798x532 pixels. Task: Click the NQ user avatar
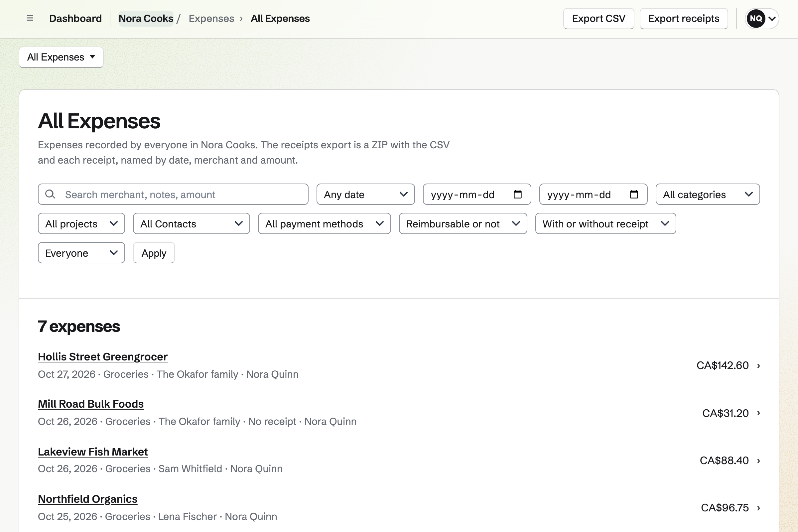coord(755,18)
